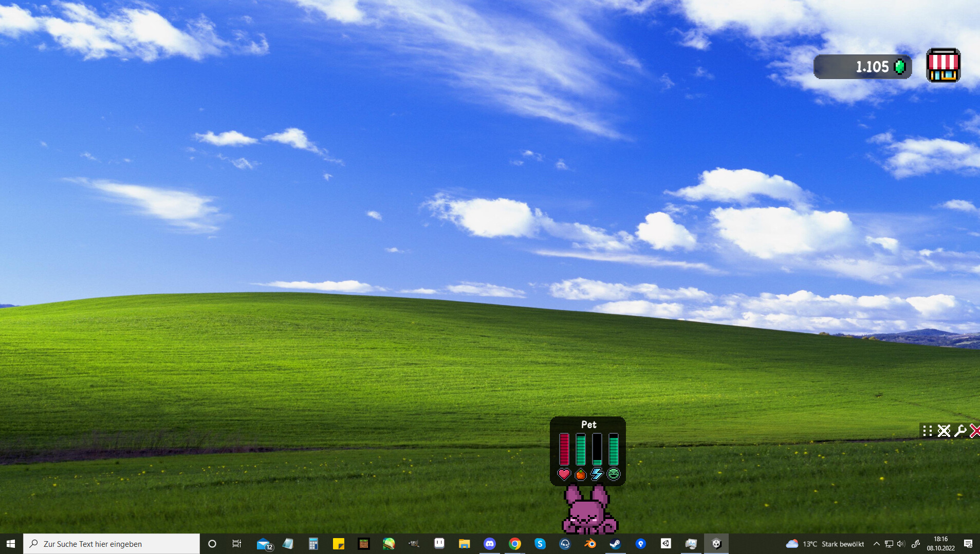The image size is (980, 554).
Task: Launch Discord from the taskbar
Action: click(x=490, y=544)
